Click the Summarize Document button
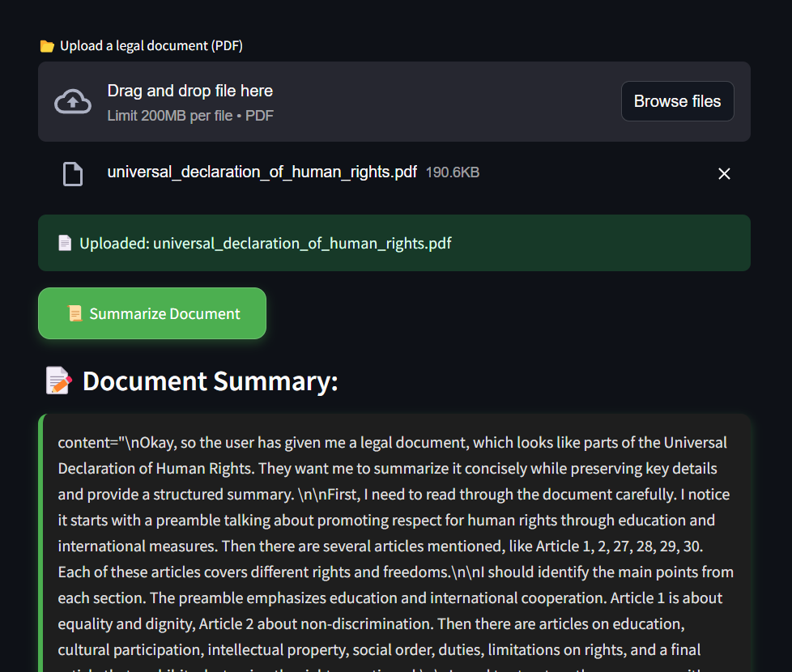Viewport: 792px width, 672px height. tap(152, 313)
